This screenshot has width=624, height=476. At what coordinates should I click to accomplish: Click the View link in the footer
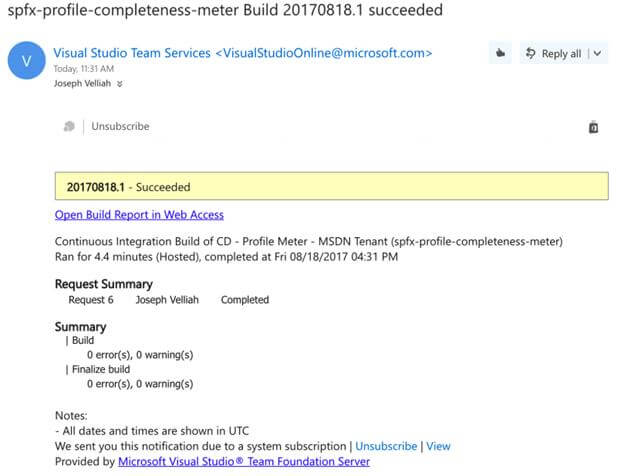pyautogui.click(x=438, y=446)
